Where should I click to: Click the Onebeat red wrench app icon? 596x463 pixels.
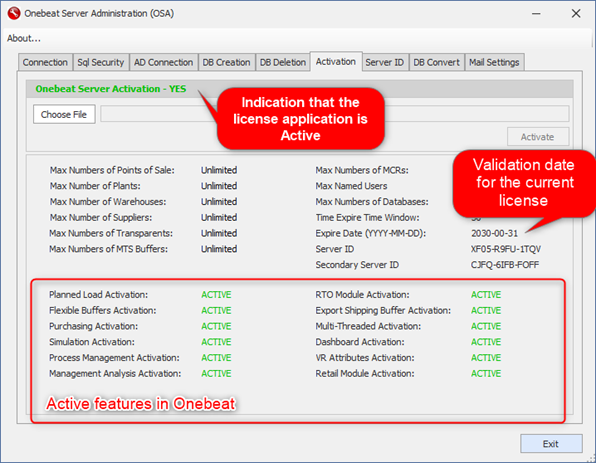(x=14, y=13)
